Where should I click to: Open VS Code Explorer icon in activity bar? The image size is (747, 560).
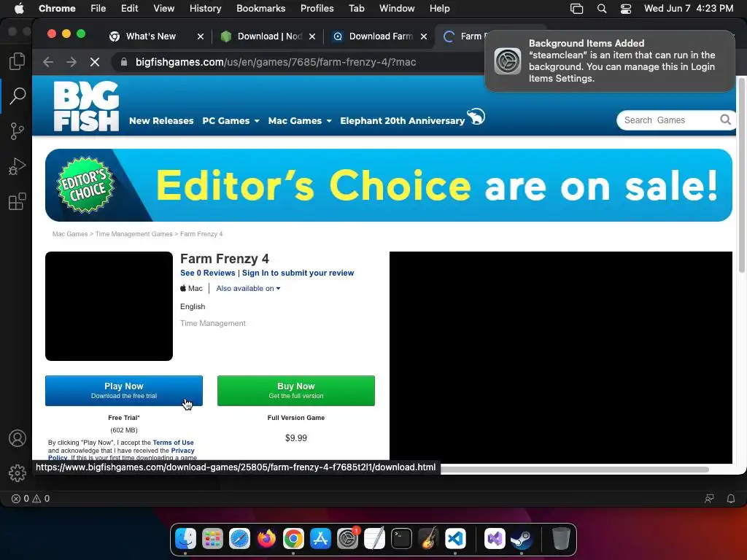18,61
